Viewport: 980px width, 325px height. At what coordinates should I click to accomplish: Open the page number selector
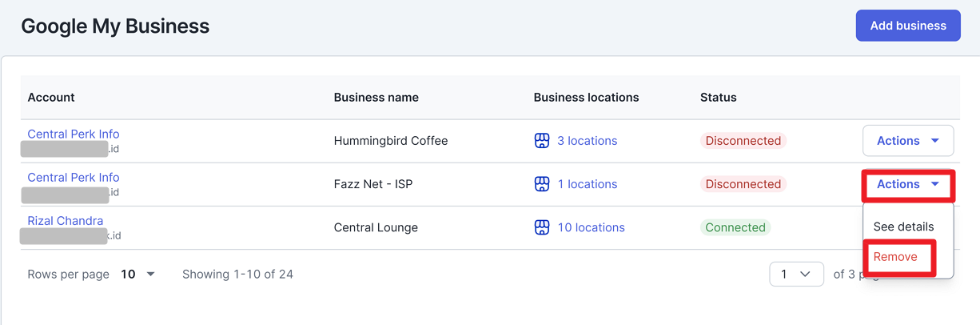(796, 274)
